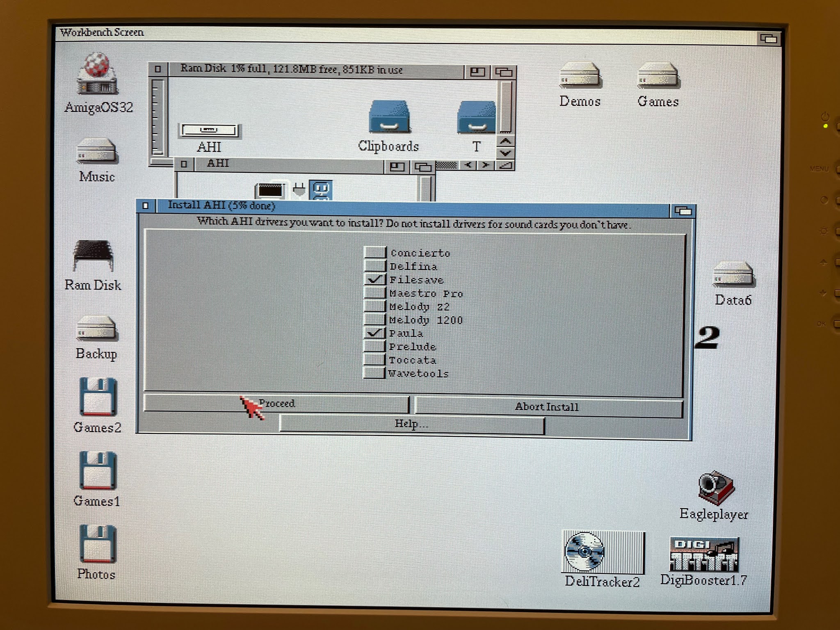Open the AmigaOS32 disk icon
The height and width of the screenshot is (630, 840).
[x=98, y=74]
